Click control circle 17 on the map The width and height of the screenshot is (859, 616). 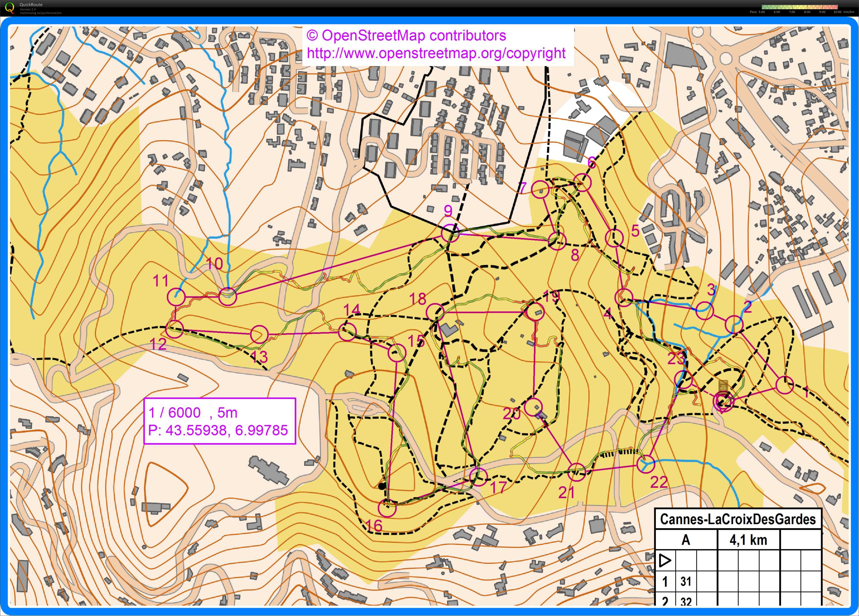[478, 477]
